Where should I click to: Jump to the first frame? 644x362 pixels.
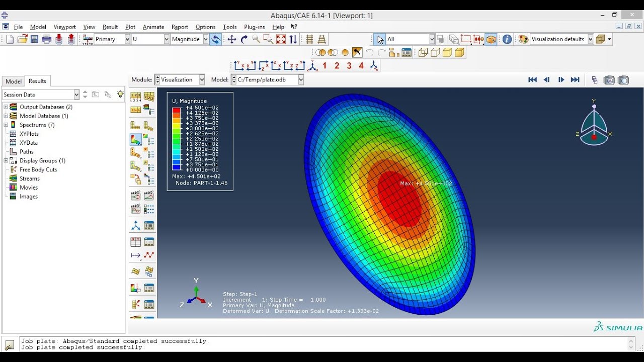click(532, 80)
